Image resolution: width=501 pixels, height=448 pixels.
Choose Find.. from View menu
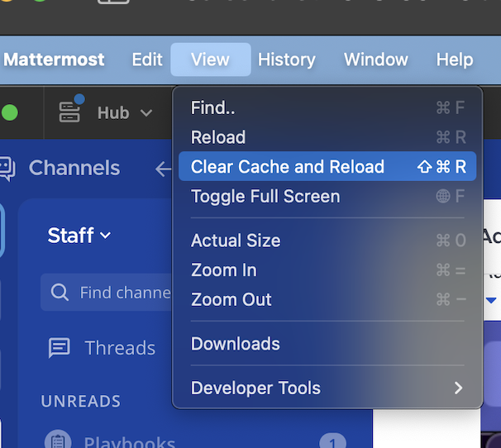click(x=327, y=107)
